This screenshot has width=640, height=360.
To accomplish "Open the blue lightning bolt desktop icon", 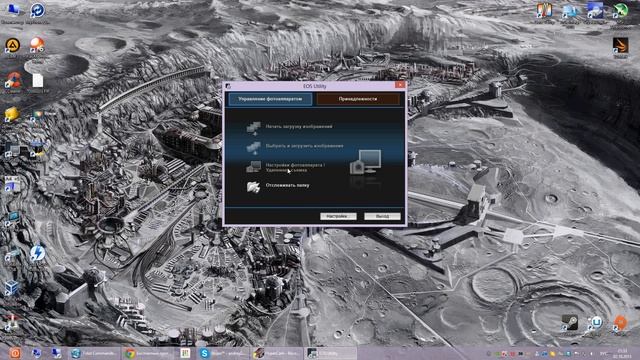I will (38, 253).
